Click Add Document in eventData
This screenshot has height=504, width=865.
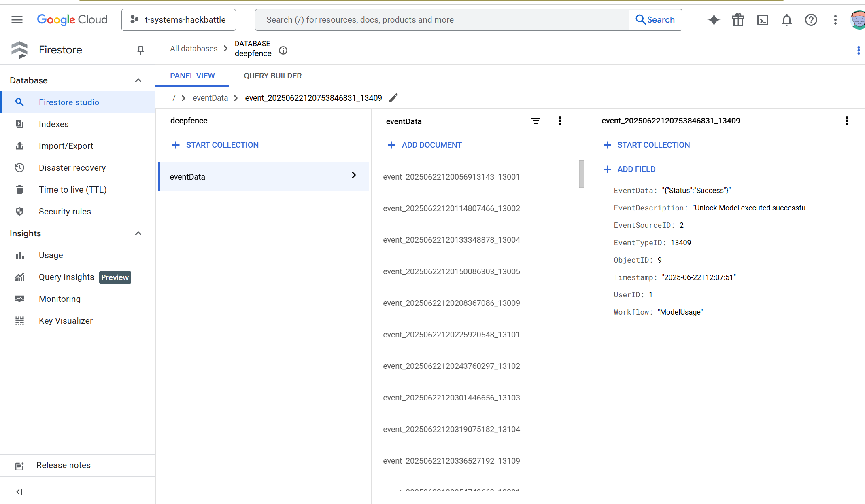pyautogui.click(x=425, y=145)
